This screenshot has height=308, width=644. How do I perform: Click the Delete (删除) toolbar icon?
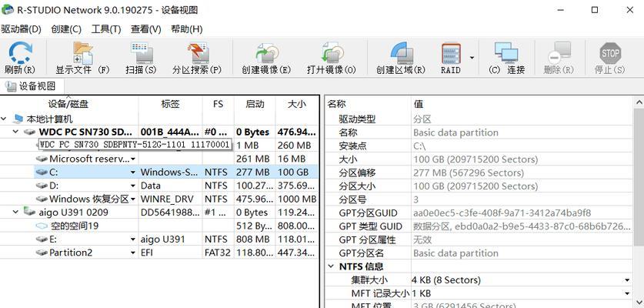(559, 59)
